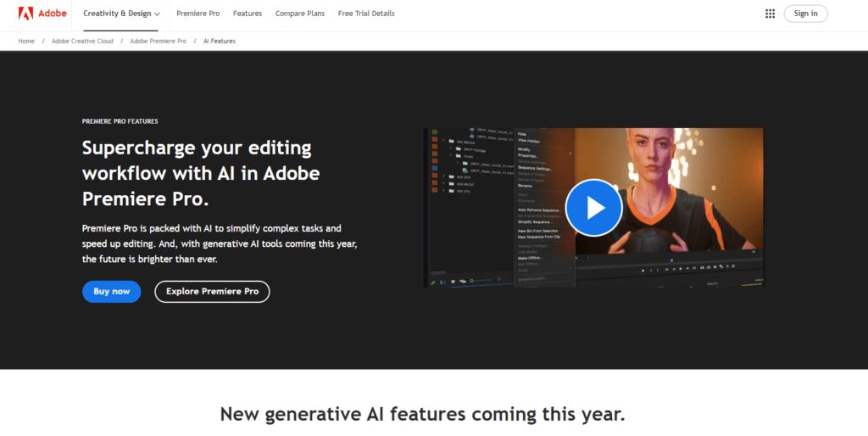
Task: Open the Compare Plans nav link
Action: [x=300, y=14]
